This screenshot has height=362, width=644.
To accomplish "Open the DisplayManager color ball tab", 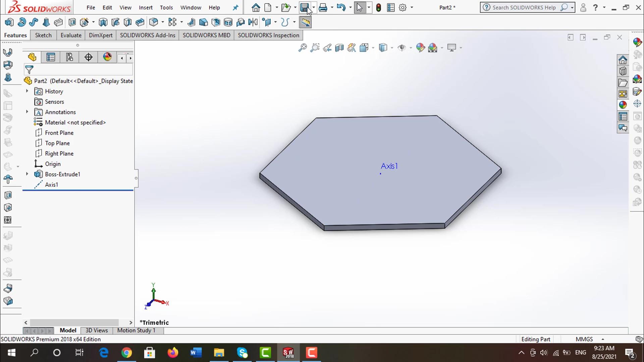I will (x=107, y=57).
